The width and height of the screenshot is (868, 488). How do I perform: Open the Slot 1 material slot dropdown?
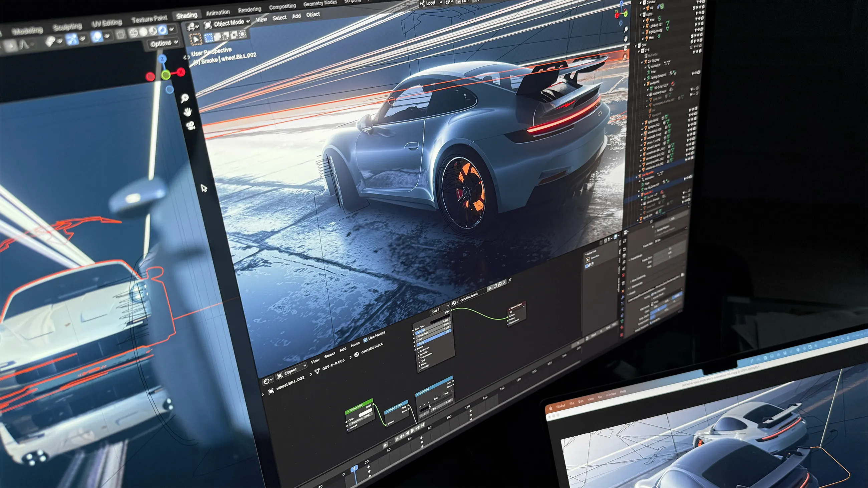point(440,310)
